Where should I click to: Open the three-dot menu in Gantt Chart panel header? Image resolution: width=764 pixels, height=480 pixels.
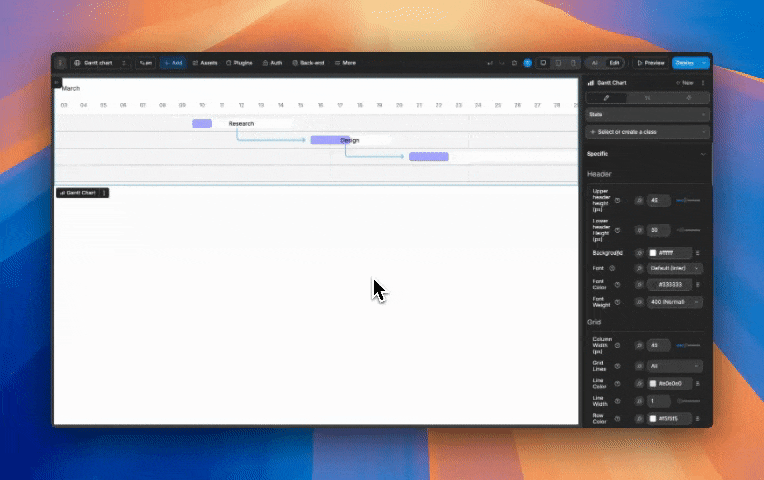point(703,83)
